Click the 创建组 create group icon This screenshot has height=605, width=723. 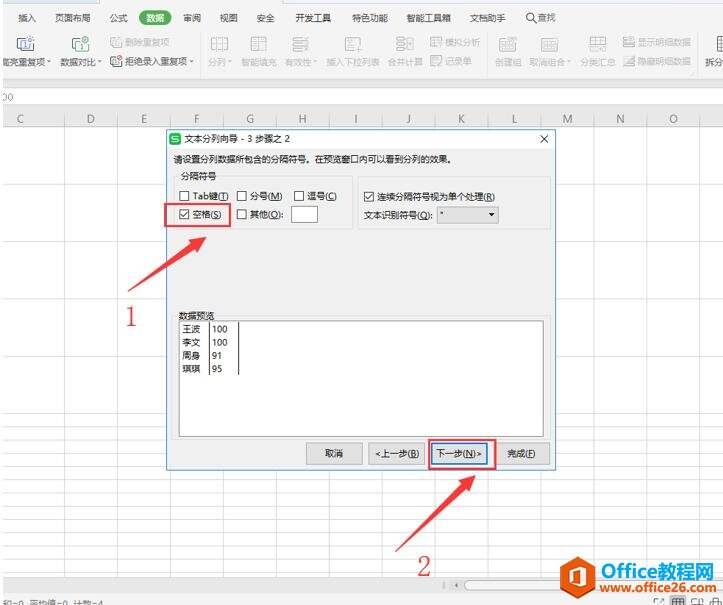(508, 45)
